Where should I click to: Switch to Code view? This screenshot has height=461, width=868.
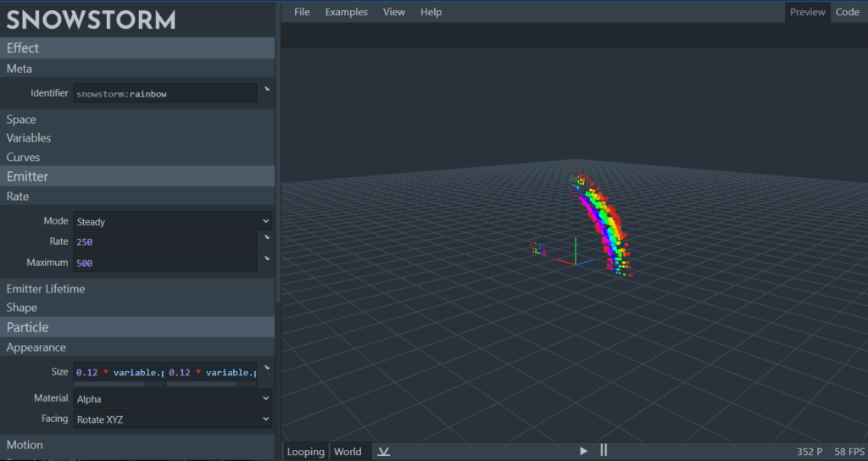(x=847, y=12)
